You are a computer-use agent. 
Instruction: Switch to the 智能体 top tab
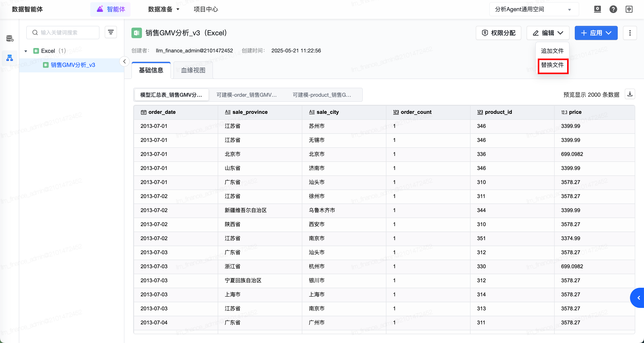[x=110, y=9]
